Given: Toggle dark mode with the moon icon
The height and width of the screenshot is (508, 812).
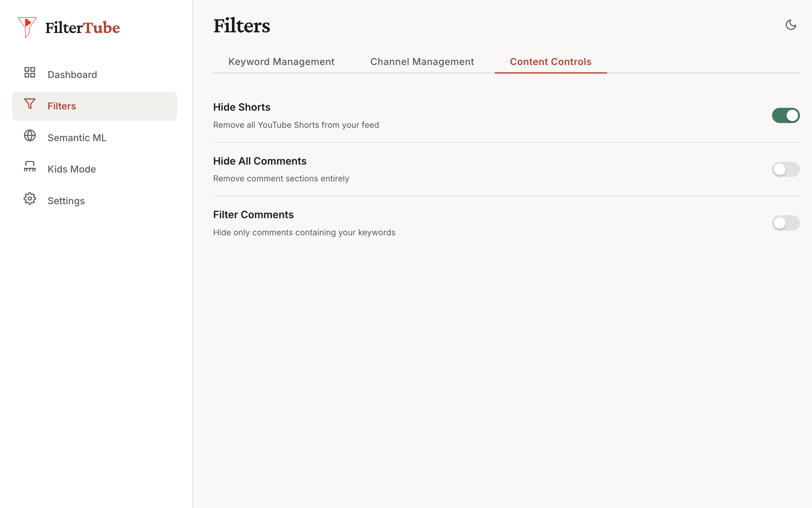Looking at the screenshot, I should (791, 24).
